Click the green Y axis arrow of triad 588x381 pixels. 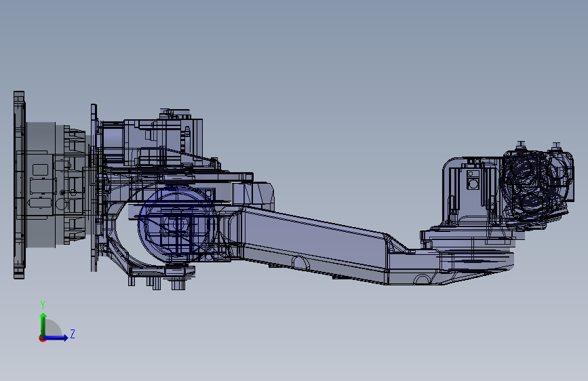tap(43, 324)
